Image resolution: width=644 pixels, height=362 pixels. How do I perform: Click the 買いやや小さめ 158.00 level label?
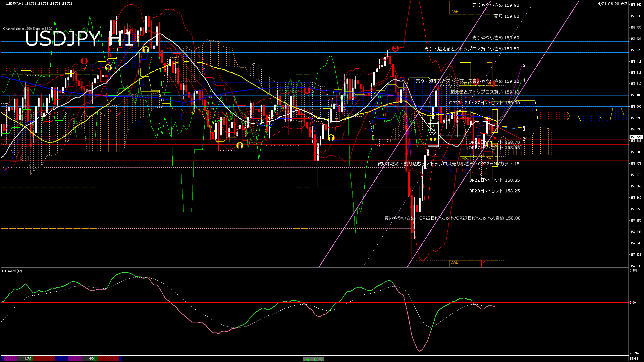[452, 218]
